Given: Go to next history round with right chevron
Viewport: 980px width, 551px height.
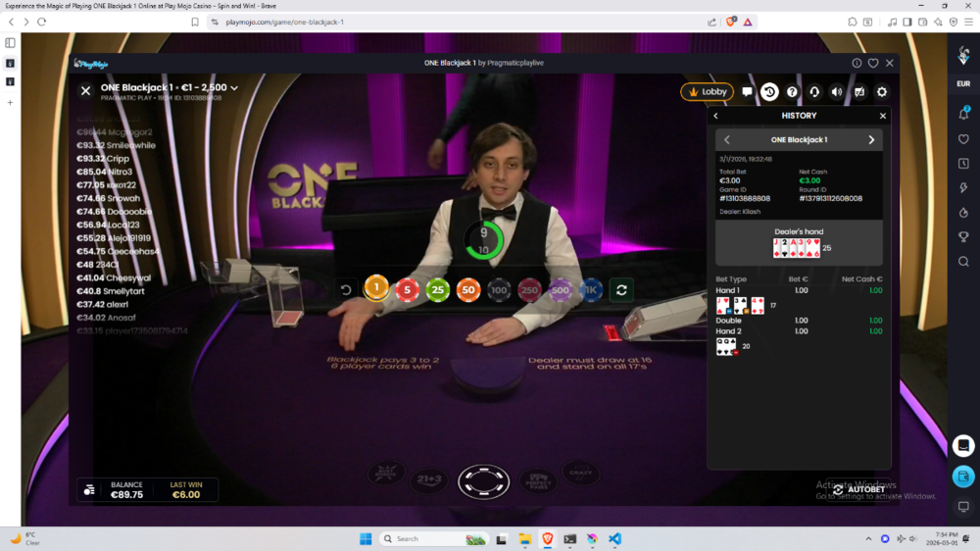Looking at the screenshot, I should (871, 140).
